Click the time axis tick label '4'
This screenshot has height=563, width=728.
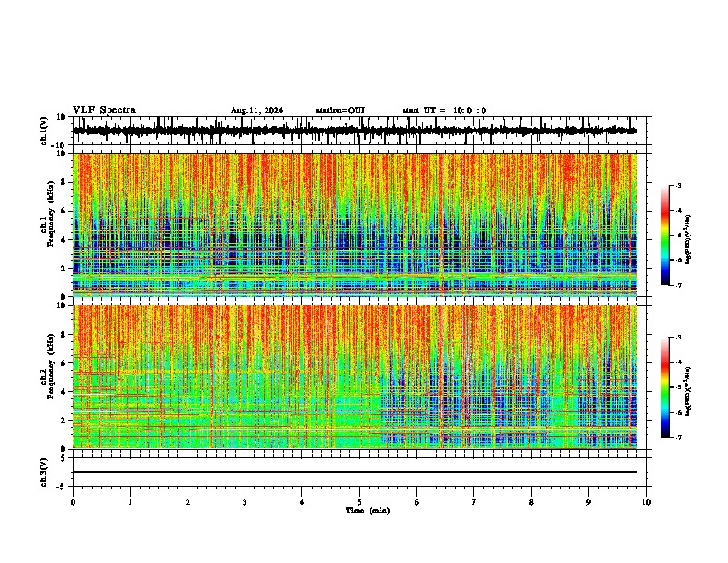pos(302,502)
